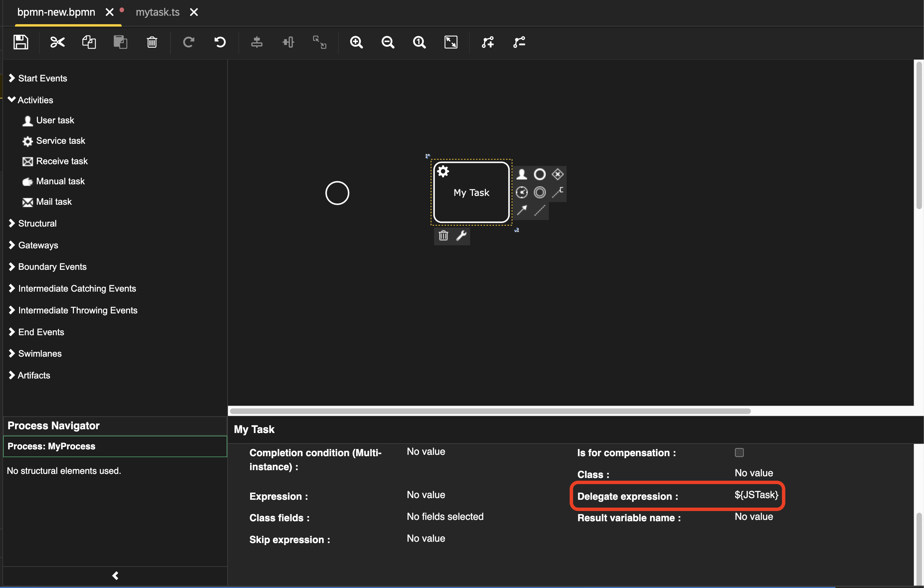Switch to the mytask.ts tab

pyautogui.click(x=157, y=12)
